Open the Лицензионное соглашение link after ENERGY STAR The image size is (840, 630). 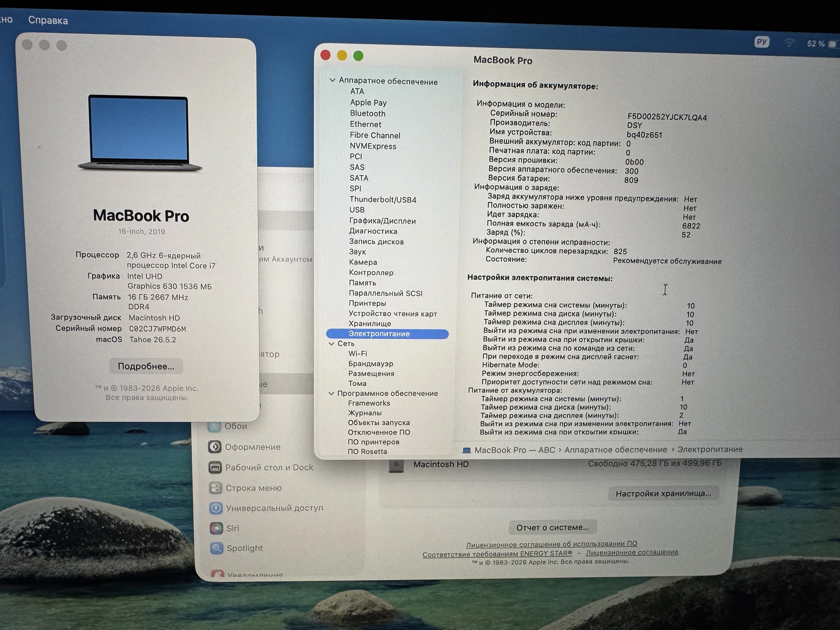coord(632,553)
